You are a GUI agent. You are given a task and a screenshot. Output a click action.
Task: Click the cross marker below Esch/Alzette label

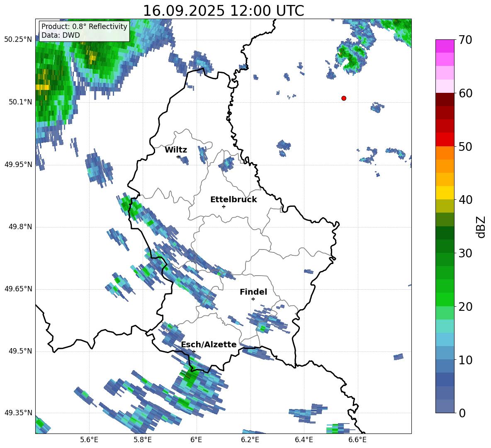point(194,351)
